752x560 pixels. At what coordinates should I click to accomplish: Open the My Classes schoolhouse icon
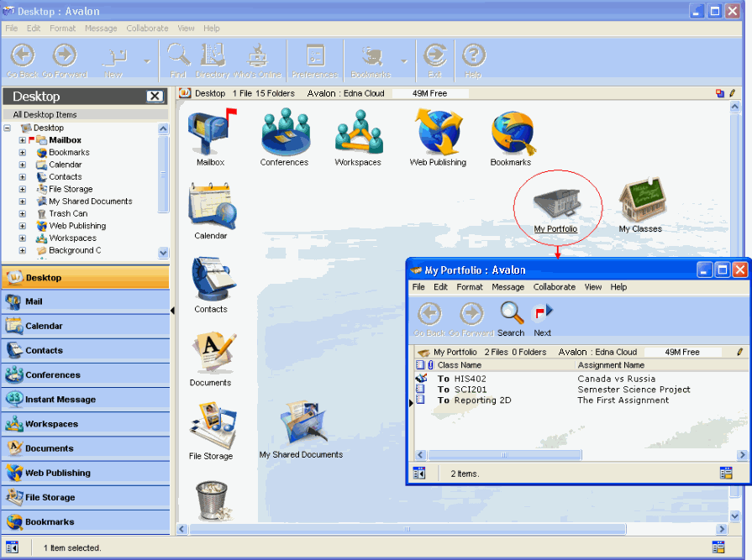tap(640, 201)
